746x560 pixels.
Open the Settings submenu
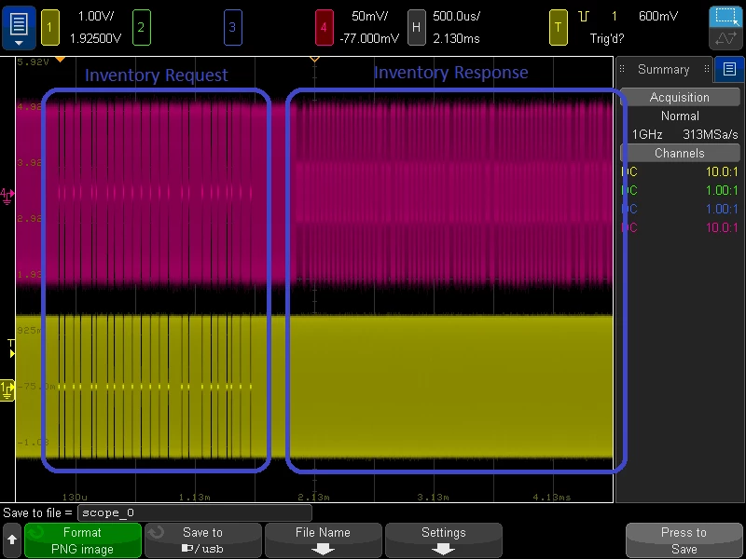[x=444, y=540]
